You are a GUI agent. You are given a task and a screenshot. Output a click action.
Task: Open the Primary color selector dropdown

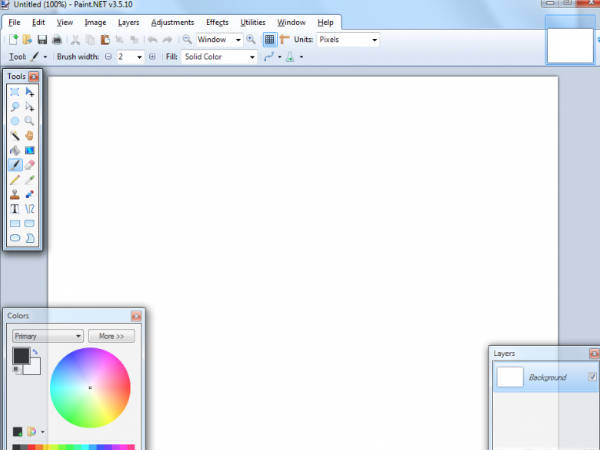pos(47,336)
